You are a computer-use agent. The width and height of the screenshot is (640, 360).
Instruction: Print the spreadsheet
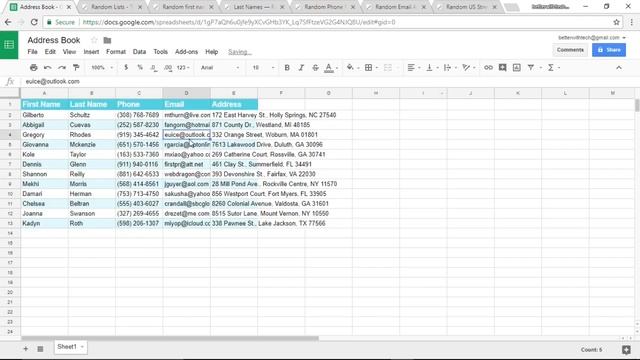pyautogui.click(x=33, y=68)
